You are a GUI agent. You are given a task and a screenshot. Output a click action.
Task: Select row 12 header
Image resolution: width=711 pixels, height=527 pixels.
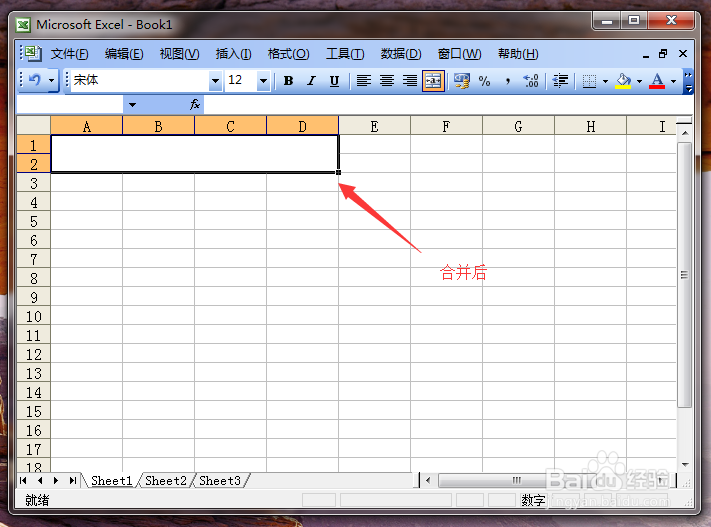[34, 354]
